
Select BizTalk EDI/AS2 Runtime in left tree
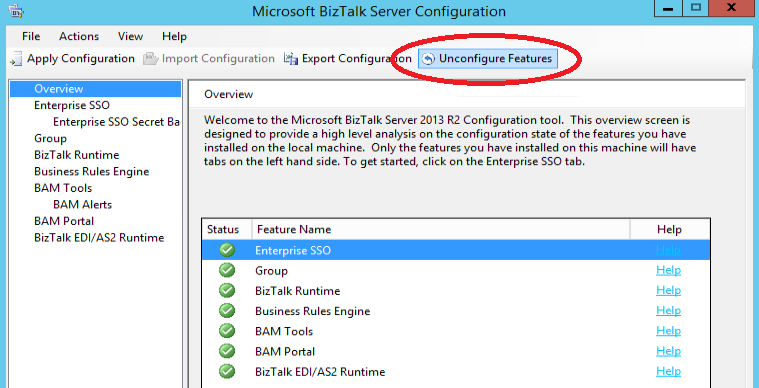99,238
